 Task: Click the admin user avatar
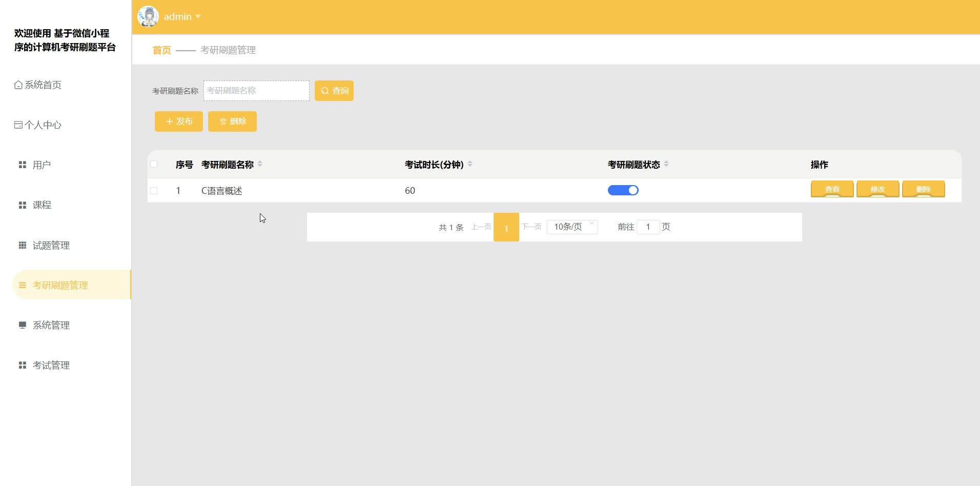[148, 16]
